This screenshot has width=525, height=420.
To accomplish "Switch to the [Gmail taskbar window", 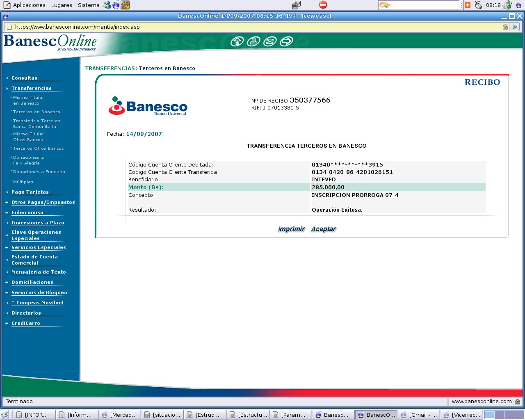I will coord(418,415).
